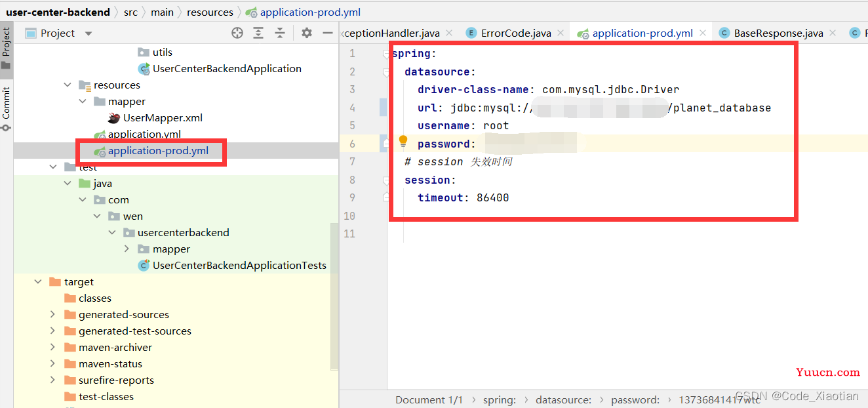Select the application-prod.yml editor tab
This screenshot has width=868, height=408.
642,33
